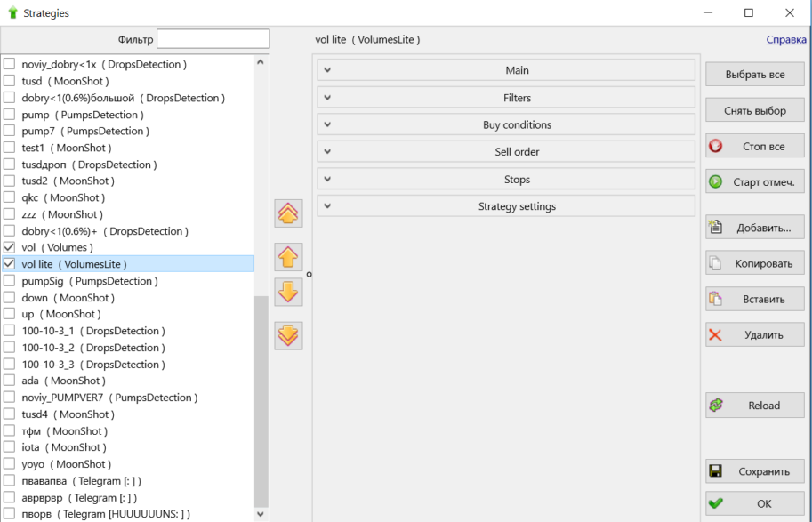Open the Справка help link
This screenshot has height=522, width=812.
point(786,40)
